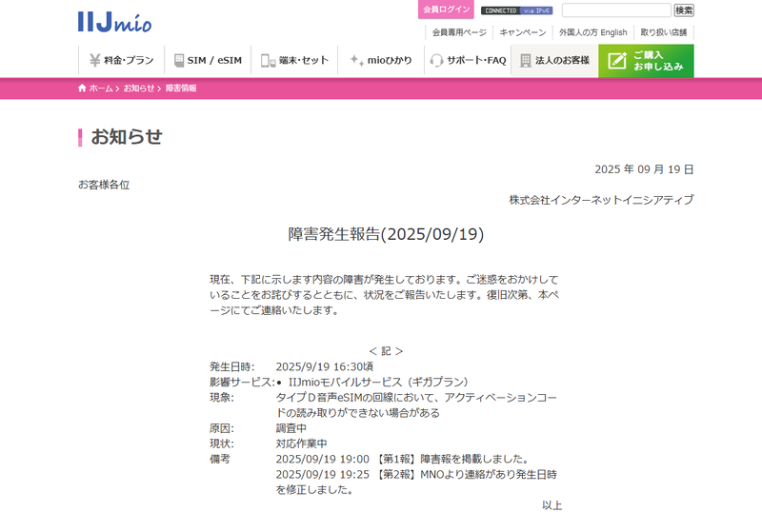Viewport: 762px width, 532px height.
Task: Click the 第2報 entry at 19:25
Action: click(x=416, y=482)
